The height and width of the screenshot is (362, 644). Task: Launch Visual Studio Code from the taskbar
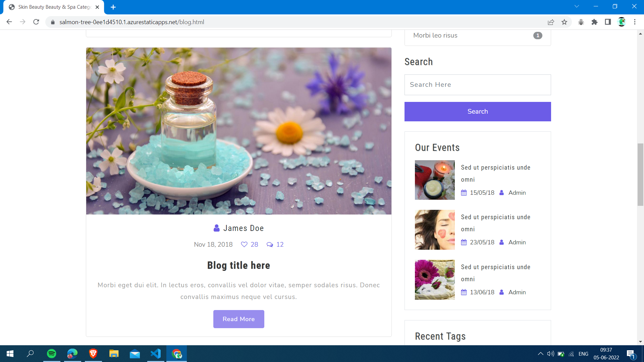155,354
